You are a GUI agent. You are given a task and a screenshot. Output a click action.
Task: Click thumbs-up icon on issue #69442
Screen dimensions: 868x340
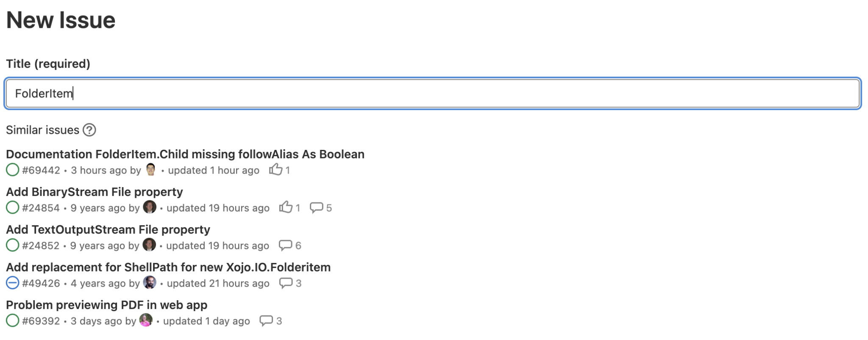275,170
